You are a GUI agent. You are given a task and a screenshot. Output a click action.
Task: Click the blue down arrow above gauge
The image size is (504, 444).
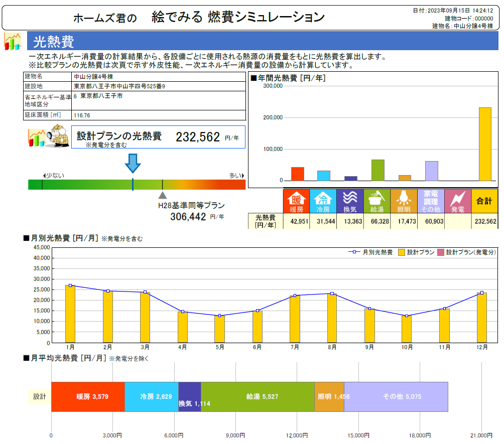point(133,164)
